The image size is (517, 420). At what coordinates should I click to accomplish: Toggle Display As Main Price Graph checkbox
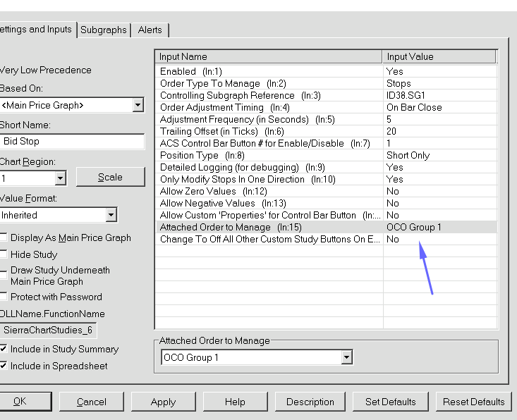click(4, 237)
